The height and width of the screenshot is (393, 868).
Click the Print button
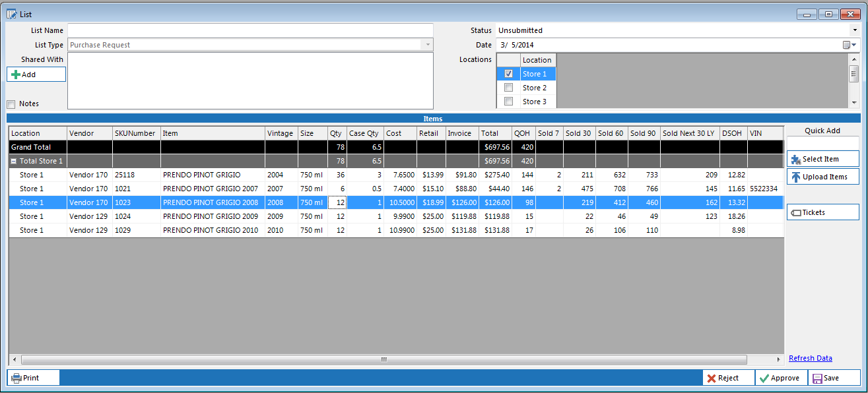tap(33, 378)
